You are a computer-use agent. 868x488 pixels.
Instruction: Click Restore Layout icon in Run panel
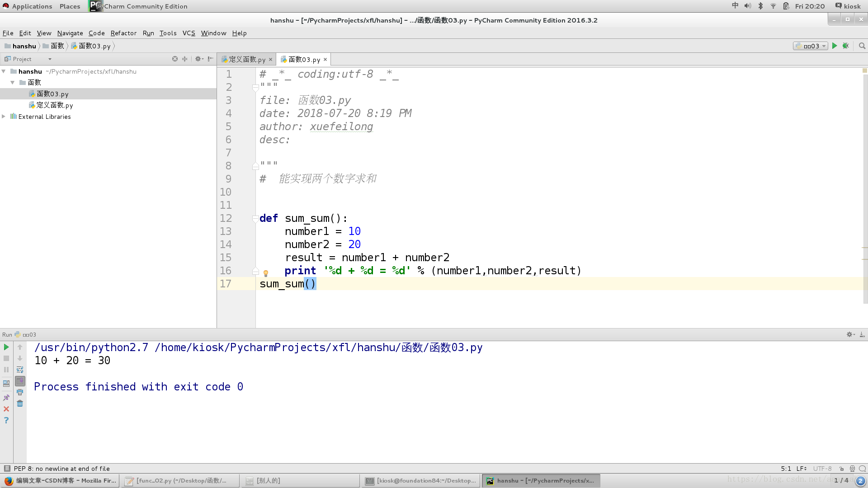coord(6,383)
